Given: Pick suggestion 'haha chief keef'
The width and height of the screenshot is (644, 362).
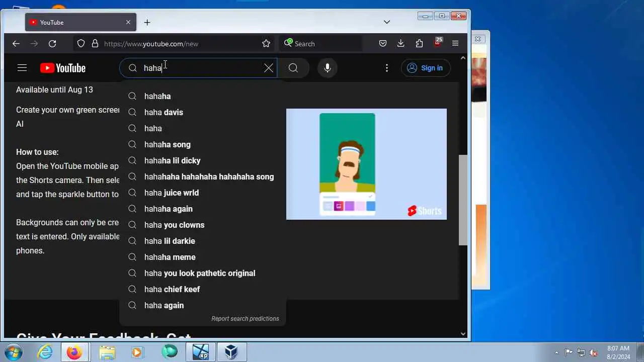Looking at the screenshot, I should tap(203, 289).
